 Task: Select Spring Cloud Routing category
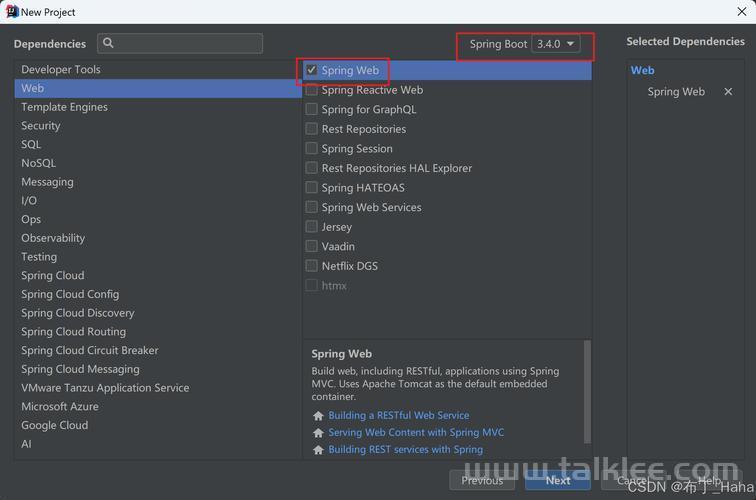(x=158, y=332)
